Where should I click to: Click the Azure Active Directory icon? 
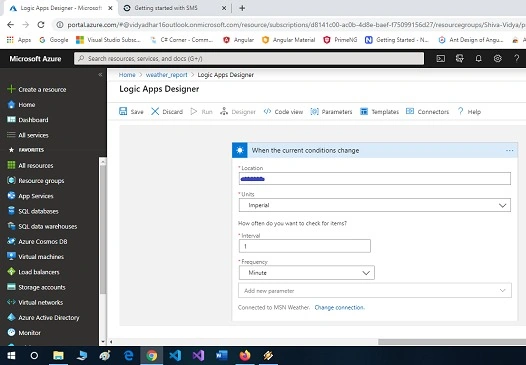point(11,317)
